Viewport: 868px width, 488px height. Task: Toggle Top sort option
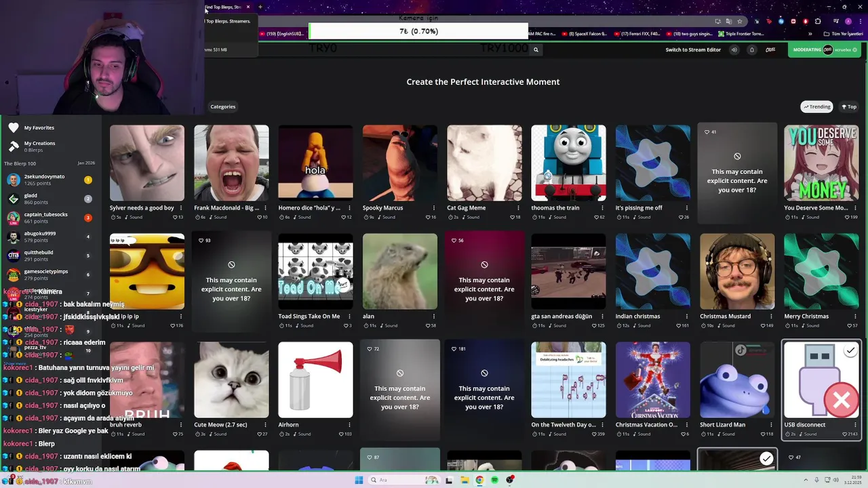[849, 106]
